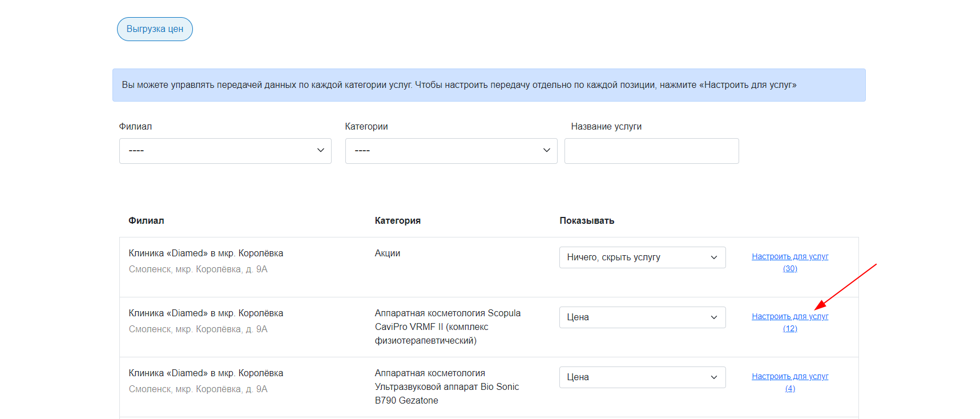Screen dimensions: 980x419
Task: Select «Ультразвуковой аппарат Bio Sonic B790 Gezatone» text
Action: [x=447, y=394]
